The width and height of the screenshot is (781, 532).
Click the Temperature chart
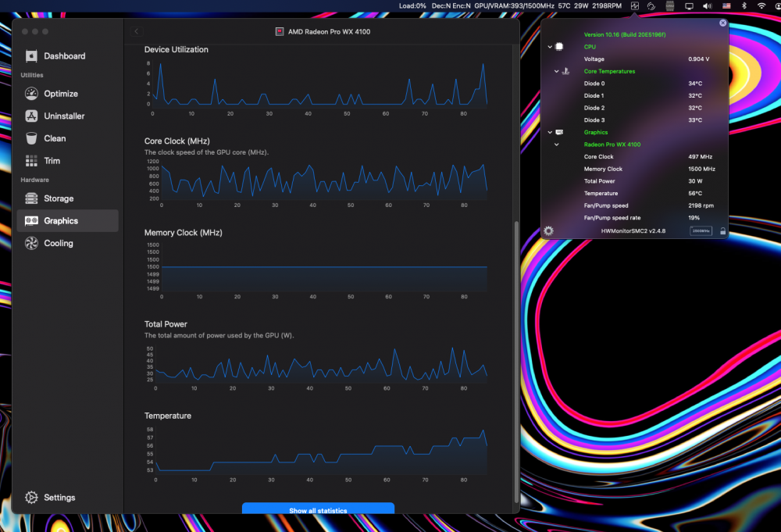316,453
